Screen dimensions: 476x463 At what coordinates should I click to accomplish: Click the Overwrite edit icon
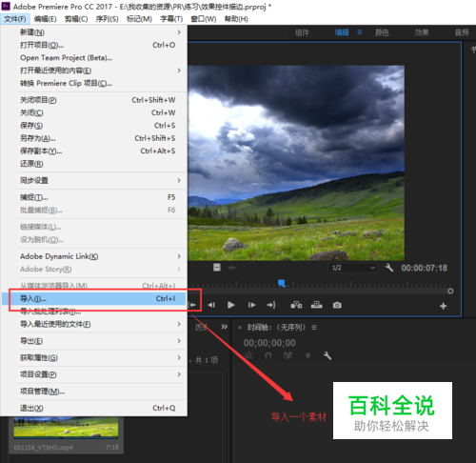(316, 305)
